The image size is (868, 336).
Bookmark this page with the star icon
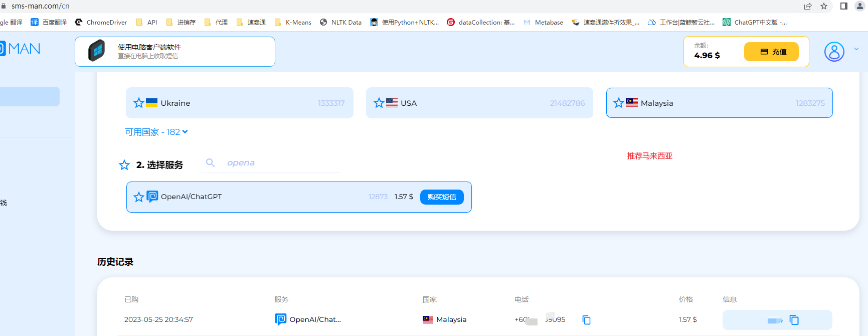(824, 6)
